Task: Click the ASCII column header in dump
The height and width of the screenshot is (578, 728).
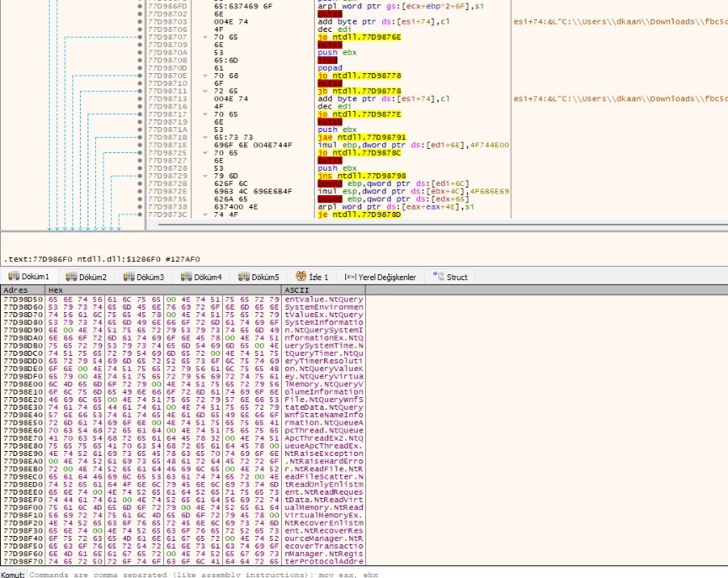Action: [324, 290]
